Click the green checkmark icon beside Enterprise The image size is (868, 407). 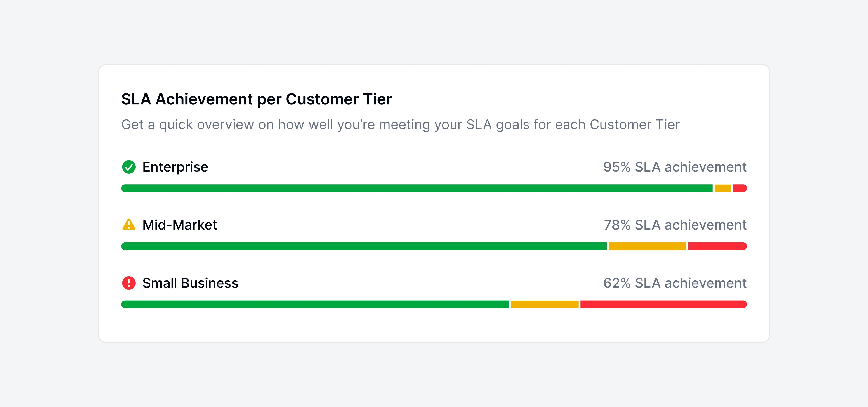pos(129,167)
